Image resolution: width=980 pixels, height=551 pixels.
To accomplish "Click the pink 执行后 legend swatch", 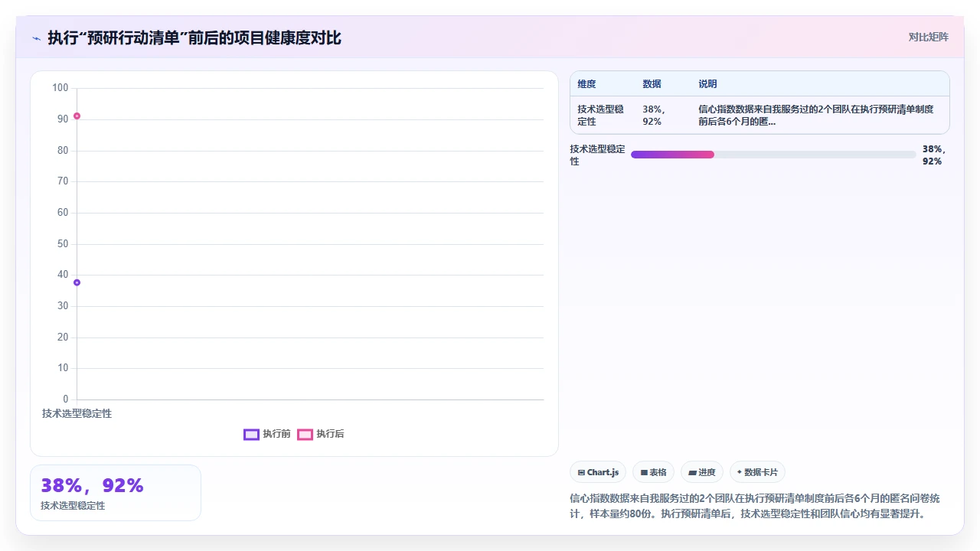I will point(305,435).
